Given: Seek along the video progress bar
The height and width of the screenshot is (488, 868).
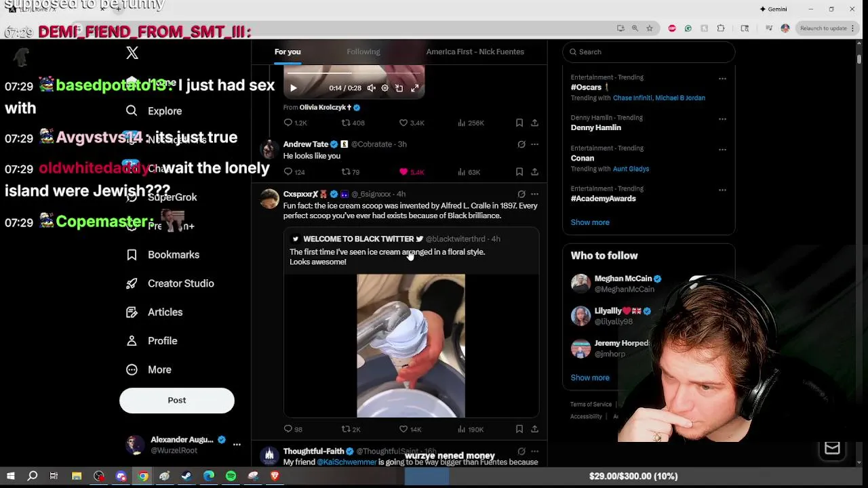Looking at the screenshot, I should coord(354,73).
